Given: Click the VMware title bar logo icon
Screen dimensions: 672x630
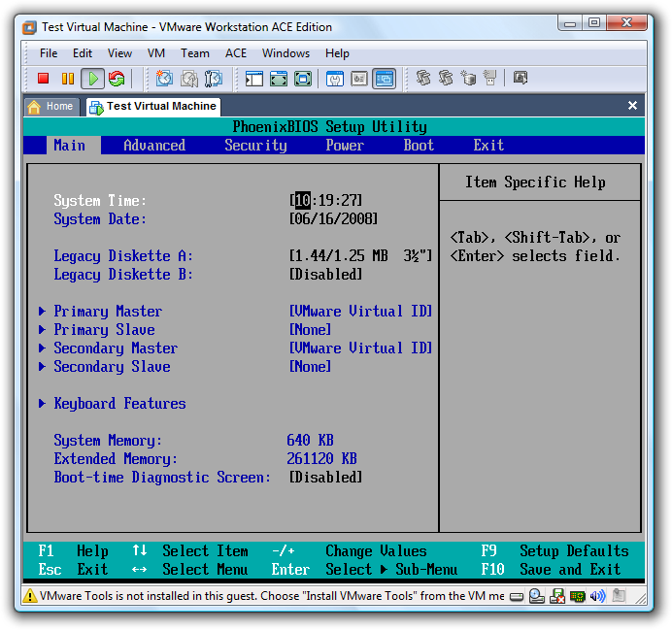Looking at the screenshot, I should [x=29, y=27].
